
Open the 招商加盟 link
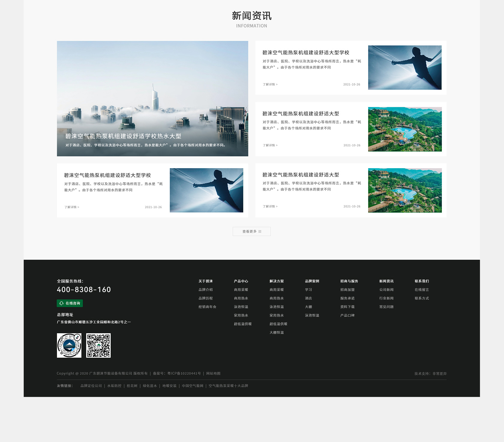[347, 289]
